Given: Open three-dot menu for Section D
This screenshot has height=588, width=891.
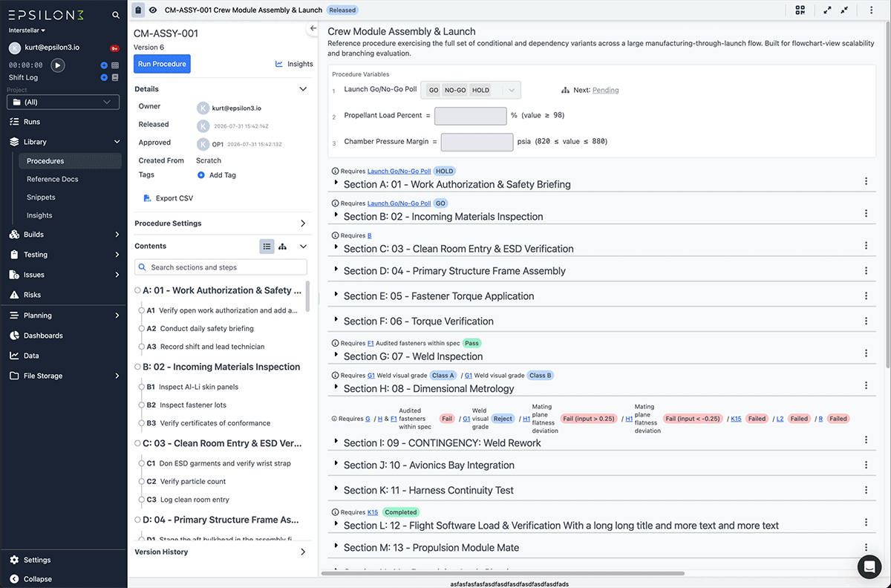Looking at the screenshot, I should click(866, 271).
